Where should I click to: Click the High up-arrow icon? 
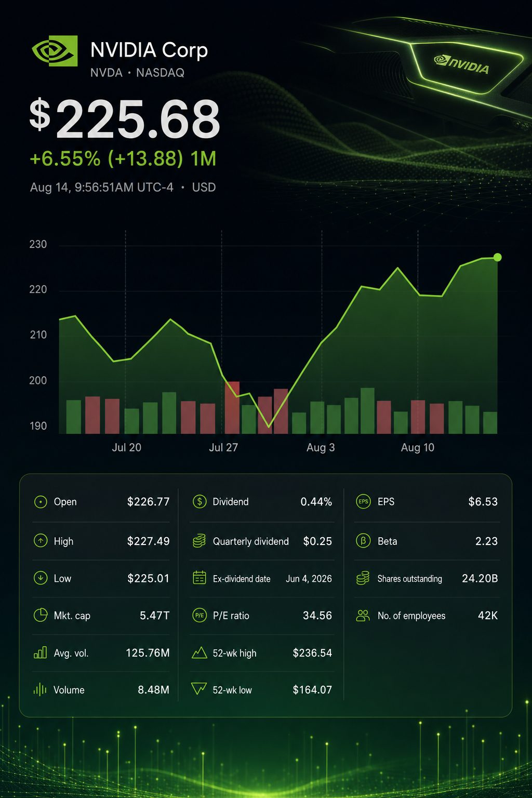[41, 541]
